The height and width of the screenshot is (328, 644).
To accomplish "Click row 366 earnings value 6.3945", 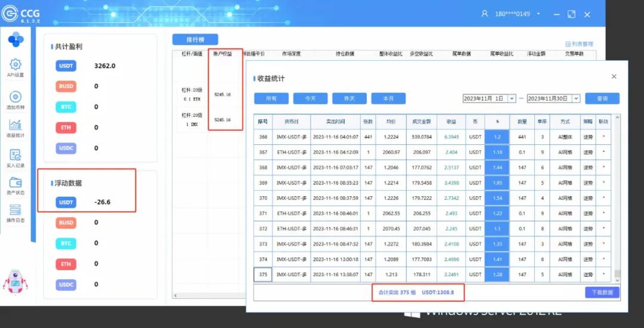I will (451, 137).
